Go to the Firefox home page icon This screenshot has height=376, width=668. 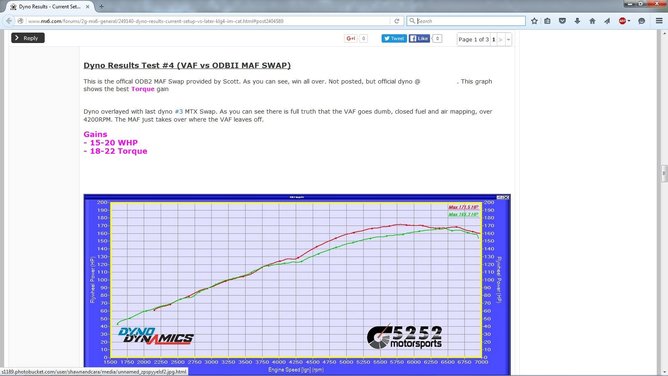tap(592, 21)
